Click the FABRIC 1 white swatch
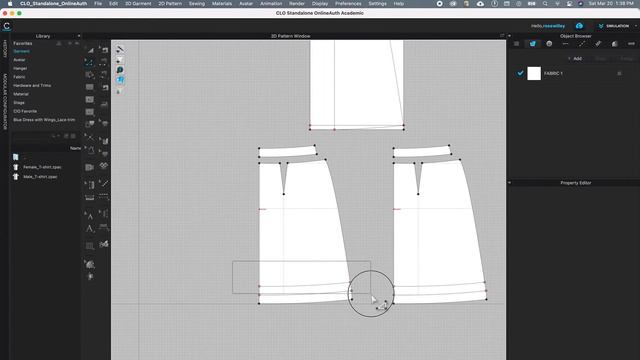This screenshot has width=640, height=360. [534, 73]
